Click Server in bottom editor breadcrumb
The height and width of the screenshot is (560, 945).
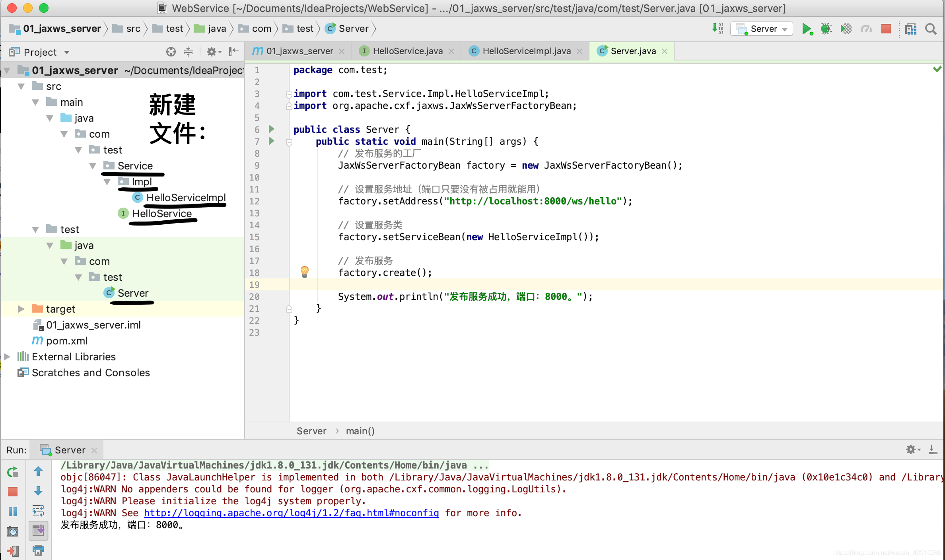311,431
